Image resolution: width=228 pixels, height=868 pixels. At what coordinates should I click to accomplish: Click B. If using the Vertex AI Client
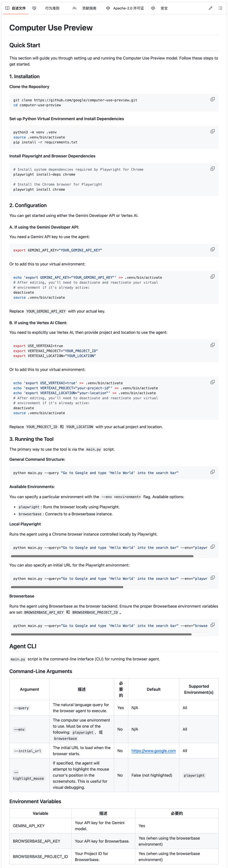38,323
